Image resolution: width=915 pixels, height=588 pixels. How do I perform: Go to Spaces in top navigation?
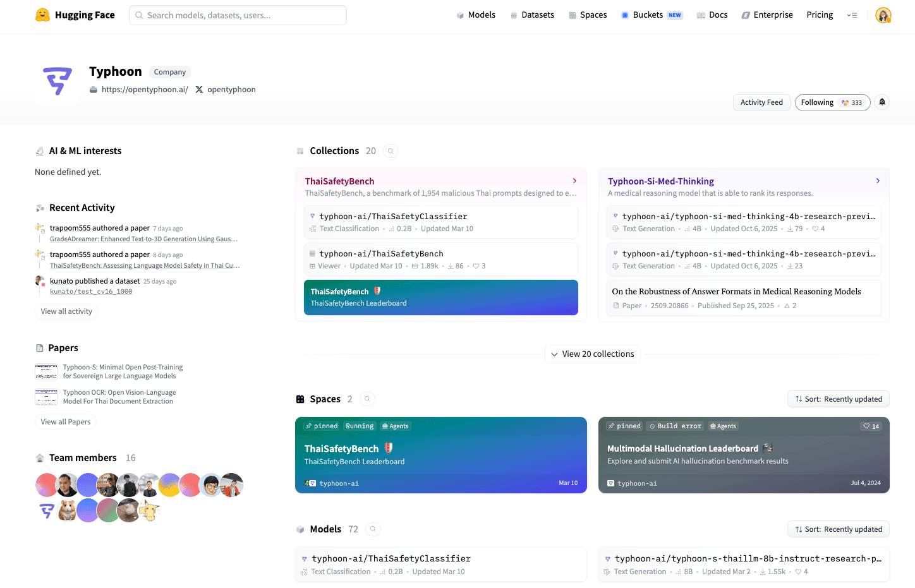click(x=588, y=15)
